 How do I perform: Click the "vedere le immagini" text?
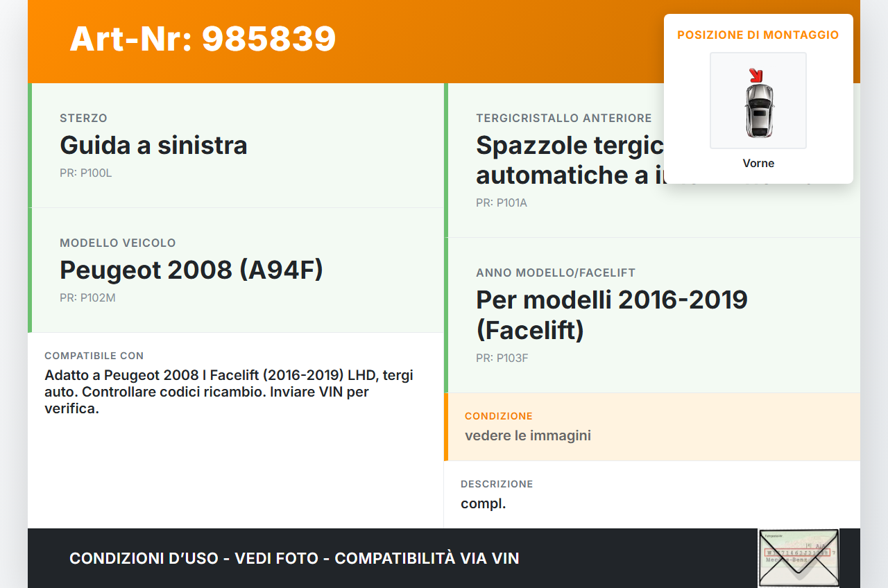[527, 436]
